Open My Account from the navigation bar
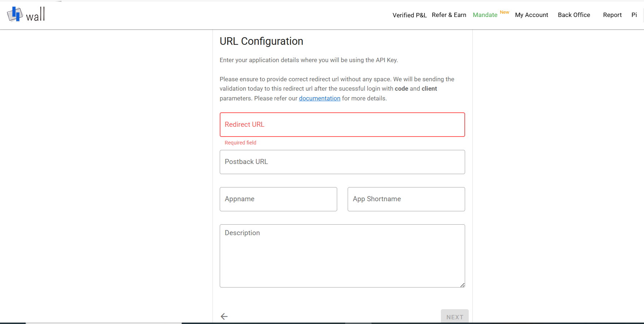The image size is (644, 324). pos(532,15)
